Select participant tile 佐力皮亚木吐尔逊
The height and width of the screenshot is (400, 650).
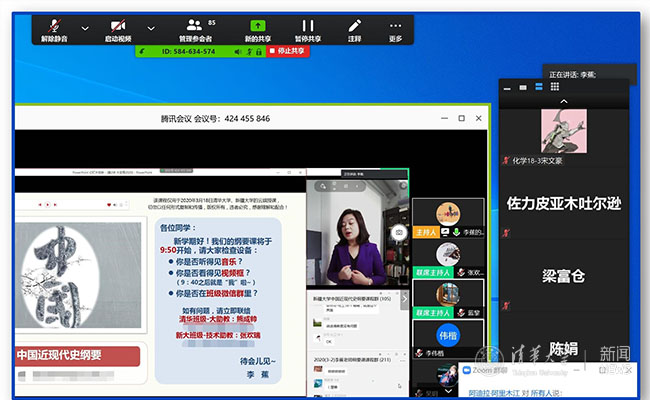tap(564, 203)
